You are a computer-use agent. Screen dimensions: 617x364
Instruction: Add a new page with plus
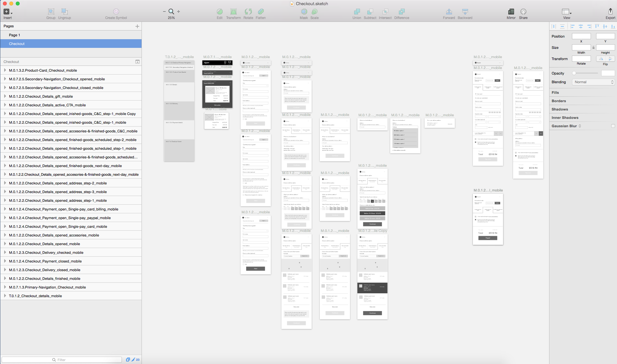pos(137,26)
